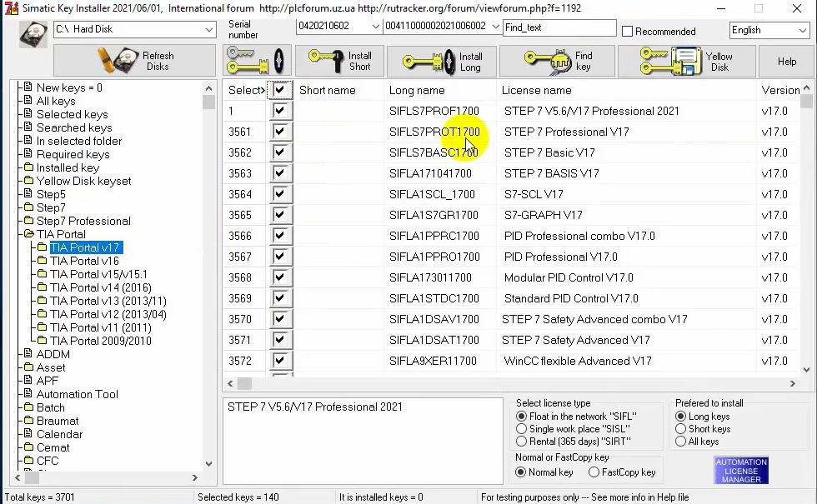This screenshot has width=817, height=504.
Task: Click Install Long key button
Action: (443, 62)
